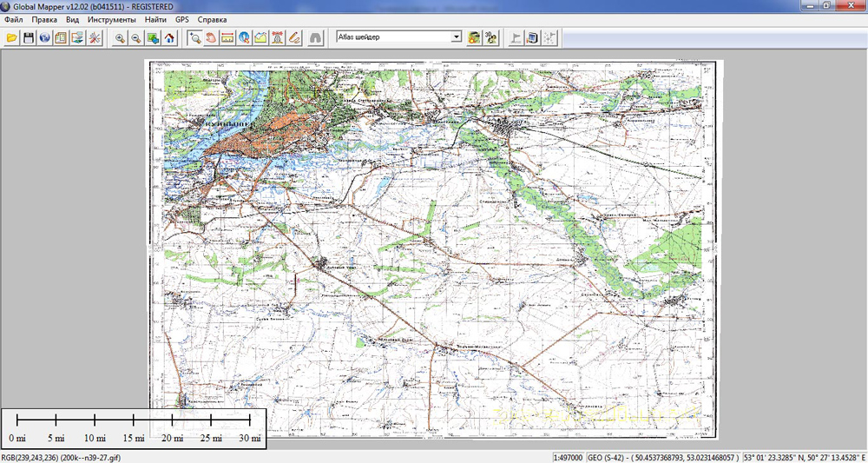The height and width of the screenshot is (463, 868).
Task: Click the 3D view button
Action: (491, 37)
